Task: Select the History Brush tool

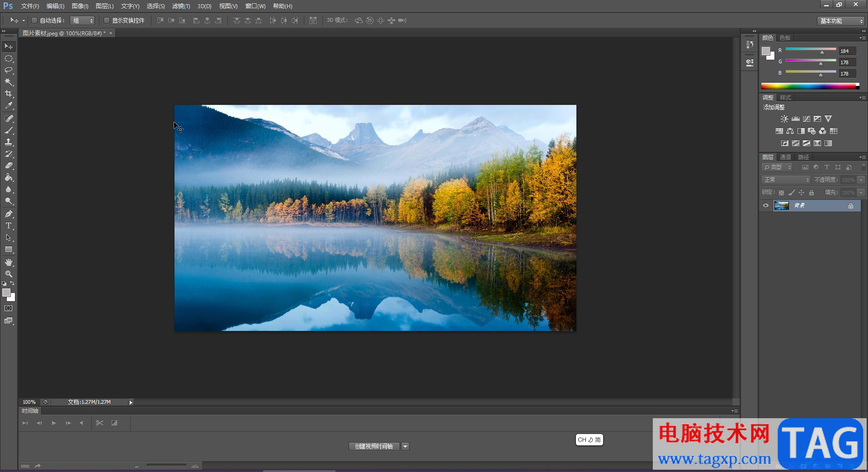Action: [9, 154]
